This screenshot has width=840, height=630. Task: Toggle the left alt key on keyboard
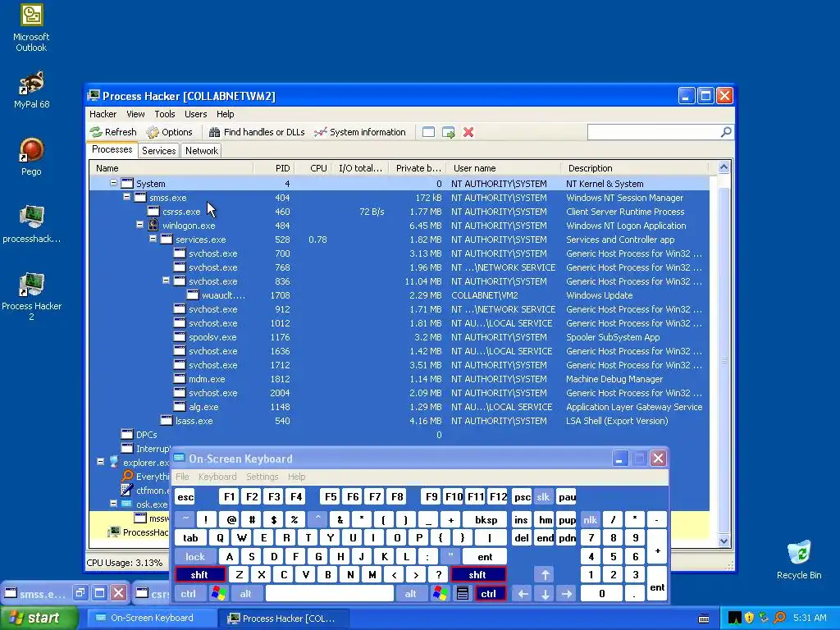pyautogui.click(x=245, y=594)
